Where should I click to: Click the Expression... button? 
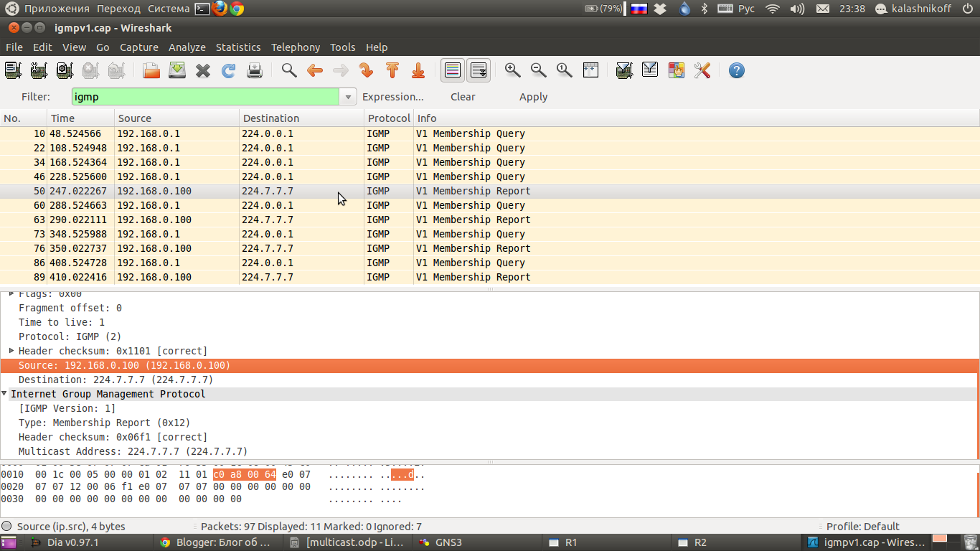tap(392, 97)
